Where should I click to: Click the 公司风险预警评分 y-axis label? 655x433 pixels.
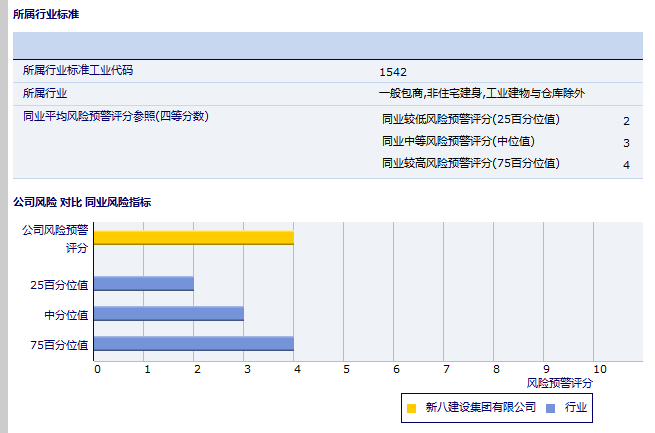(x=55, y=238)
